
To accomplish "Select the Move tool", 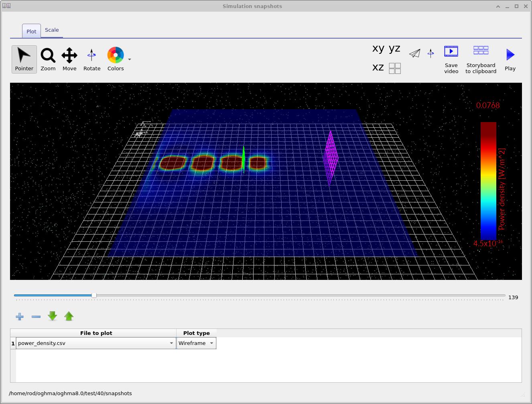I will pos(69,59).
